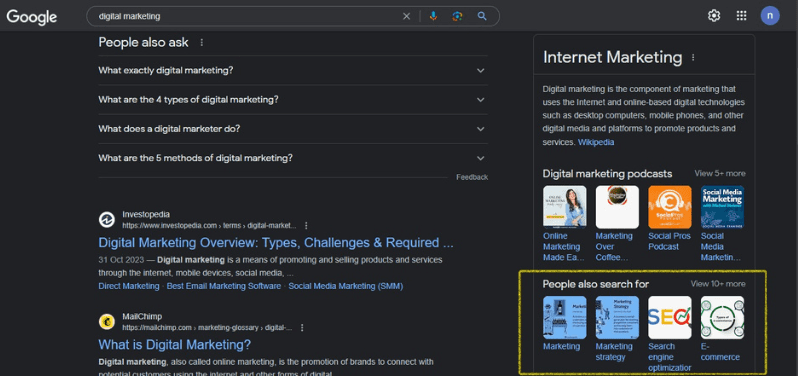The width and height of the screenshot is (798, 376).
Task: Open 'Social Pros Podcast' thumbnail
Action: pyautogui.click(x=670, y=207)
